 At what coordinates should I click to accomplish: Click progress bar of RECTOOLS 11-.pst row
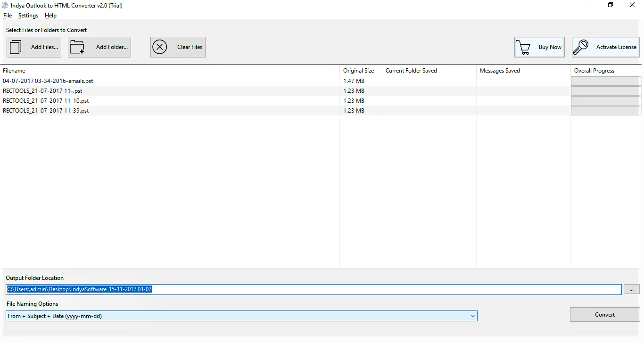tap(606, 91)
